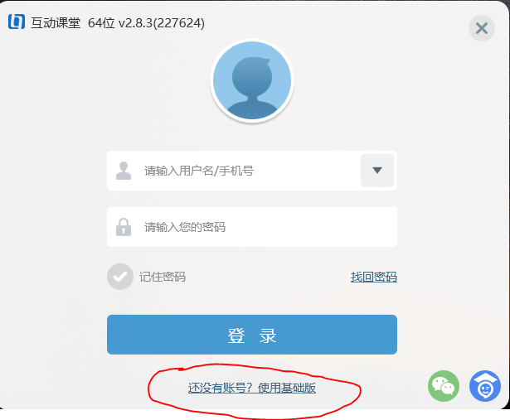Expand the saved accounts dropdown arrow
510x420 pixels.
pyautogui.click(x=377, y=171)
